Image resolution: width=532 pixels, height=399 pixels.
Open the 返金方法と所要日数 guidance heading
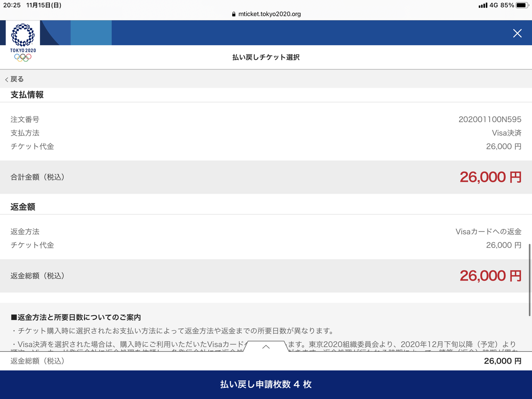76,317
